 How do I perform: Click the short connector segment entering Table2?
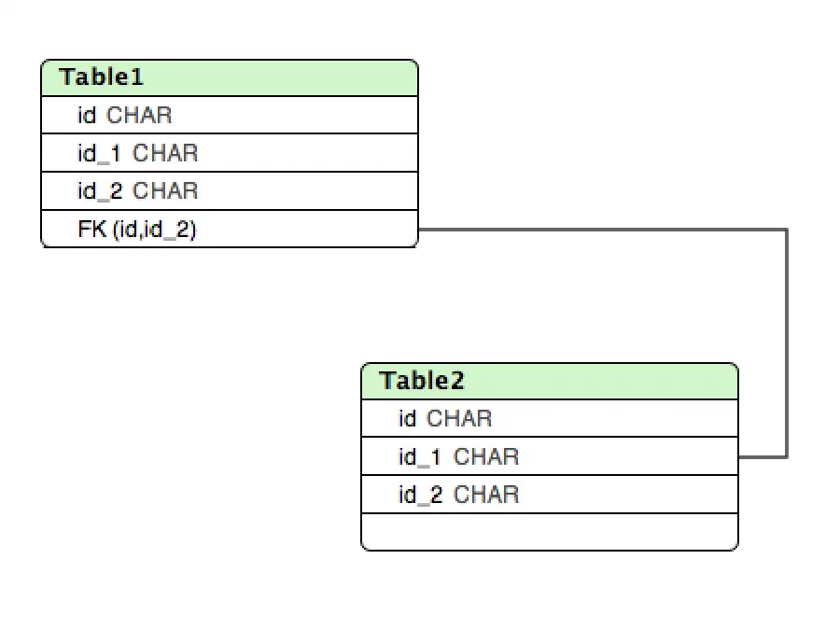coord(763,457)
